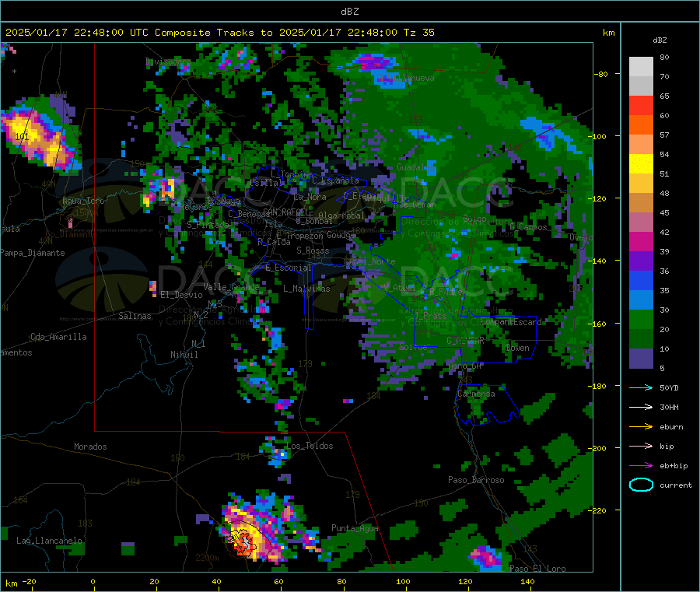Click the Guadales place label
The width and height of the screenshot is (700, 592).
tap(415, 167)
